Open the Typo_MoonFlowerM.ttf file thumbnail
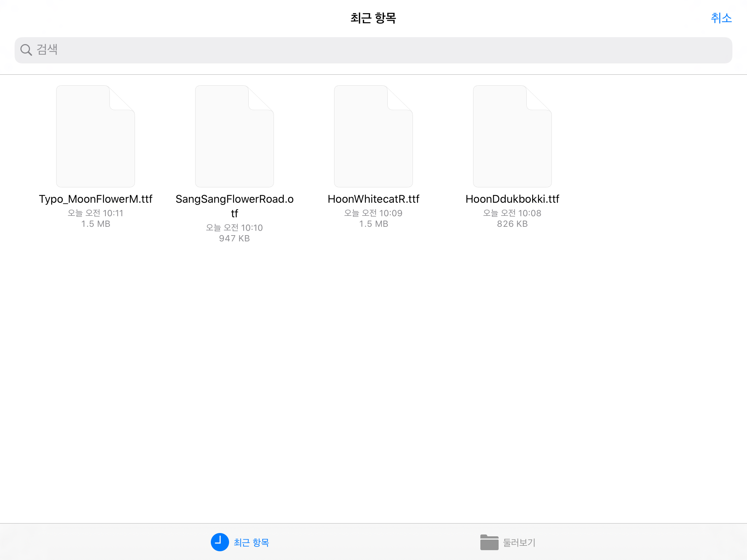This screenshot has height=560, width=747. (96, 136)
